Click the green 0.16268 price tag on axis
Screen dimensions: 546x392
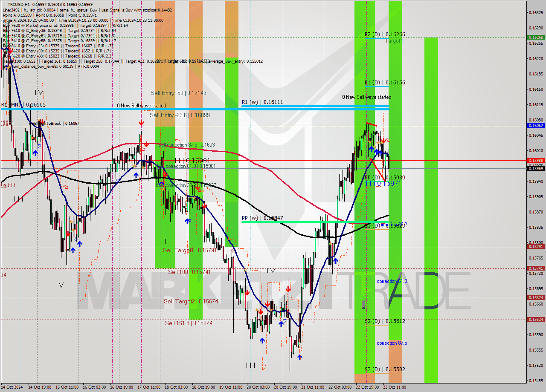[536, 37]
